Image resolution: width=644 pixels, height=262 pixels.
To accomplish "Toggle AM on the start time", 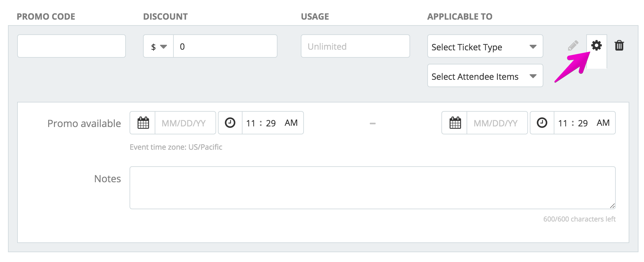I will coord(291,123).
